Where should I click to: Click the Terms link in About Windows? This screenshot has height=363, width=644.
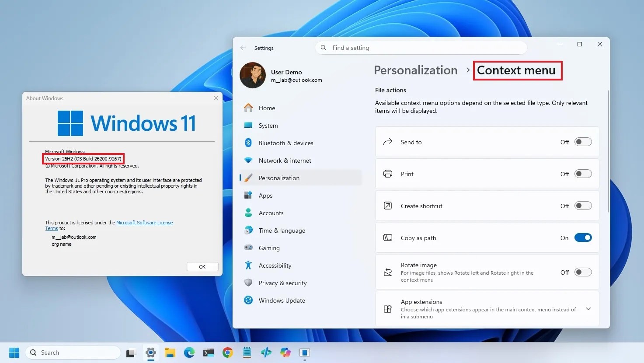tap(52, 228)
